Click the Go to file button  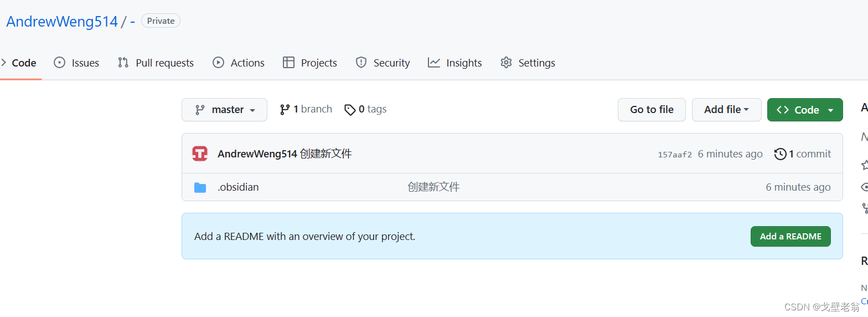click(652, 110)
